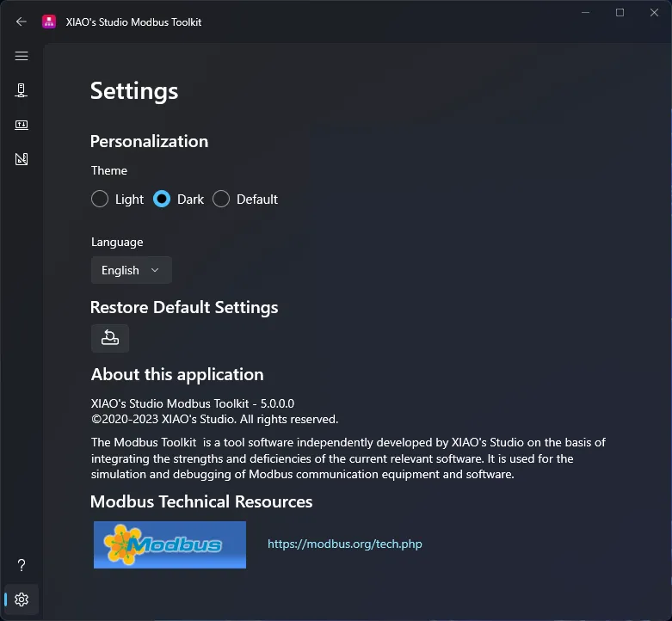Select the Light theme radio button
672x621 pixels.
click(100, 200)
